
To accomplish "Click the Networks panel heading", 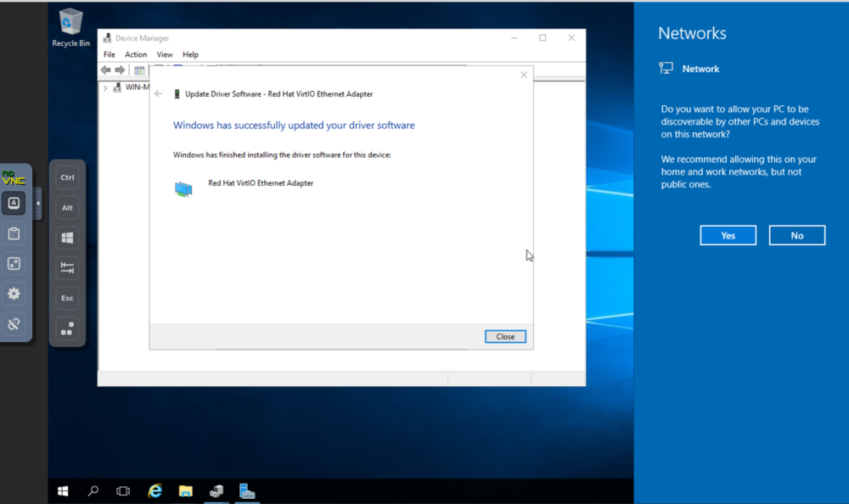I will coord(692,33).
